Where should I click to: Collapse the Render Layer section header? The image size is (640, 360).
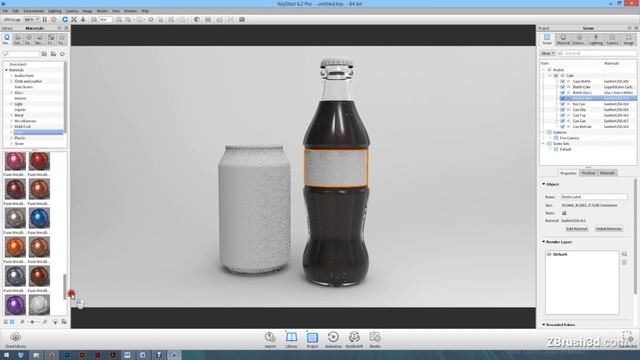[x=557, y=242]
